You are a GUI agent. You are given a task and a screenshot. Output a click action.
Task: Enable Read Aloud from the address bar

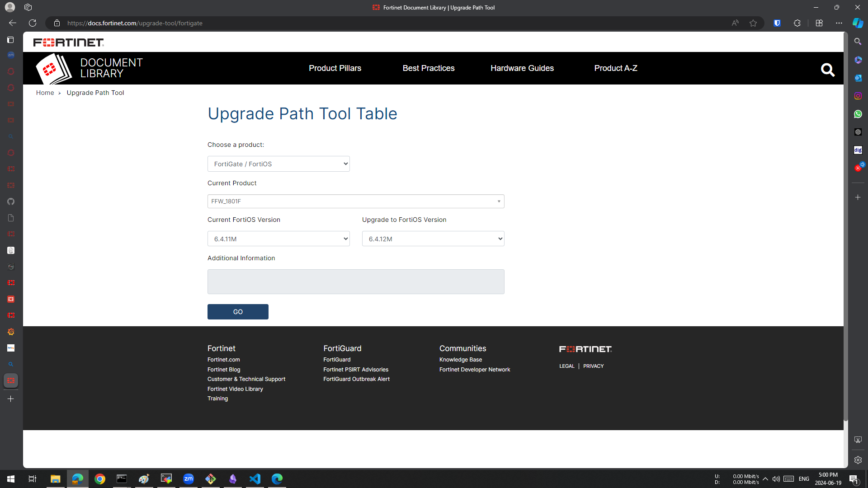coord(735,23)
